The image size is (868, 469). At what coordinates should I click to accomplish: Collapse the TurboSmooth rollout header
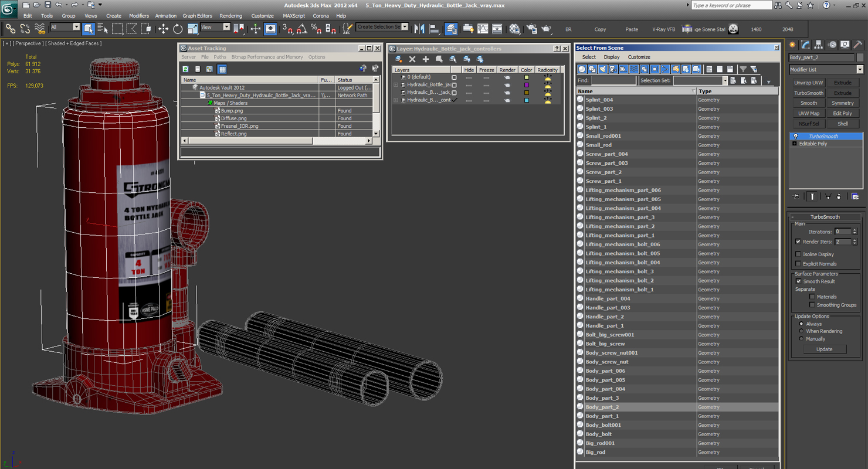(825, 217)
